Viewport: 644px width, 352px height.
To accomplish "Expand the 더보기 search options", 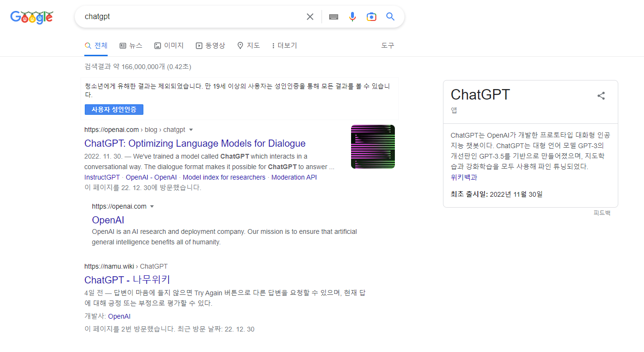I will [x=284, y=45].
